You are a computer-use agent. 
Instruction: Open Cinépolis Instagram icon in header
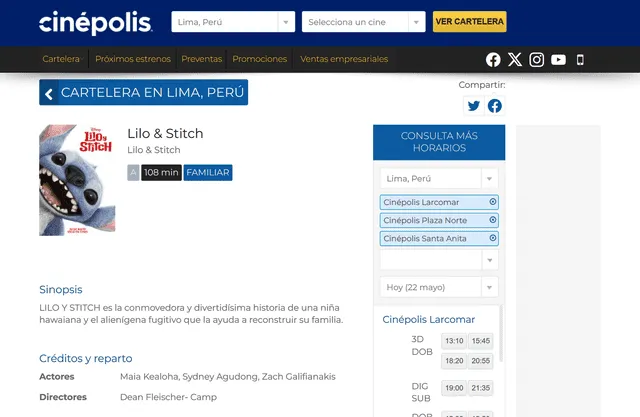pos(536,60)
